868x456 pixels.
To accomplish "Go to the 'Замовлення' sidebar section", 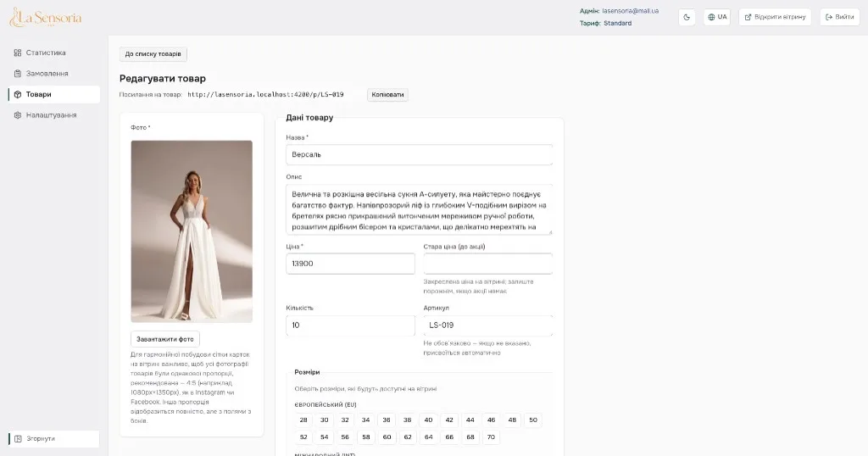I will [x=53, y=74].
